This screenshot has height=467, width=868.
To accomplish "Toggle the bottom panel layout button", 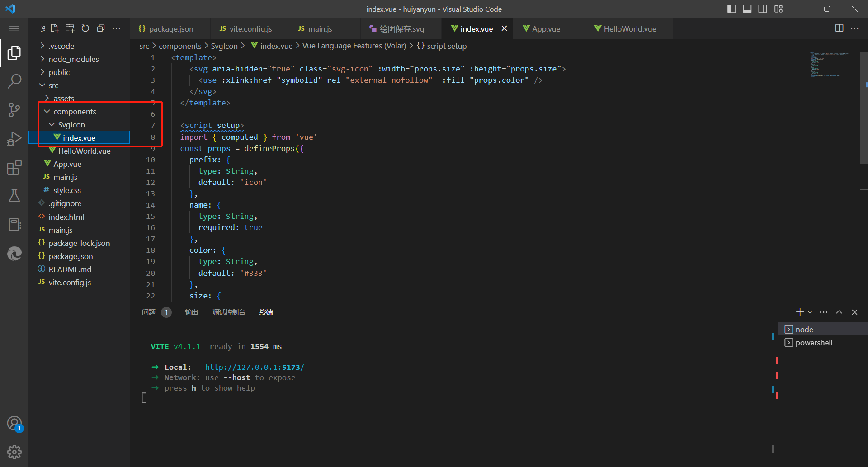I will (x=747, y=9).
